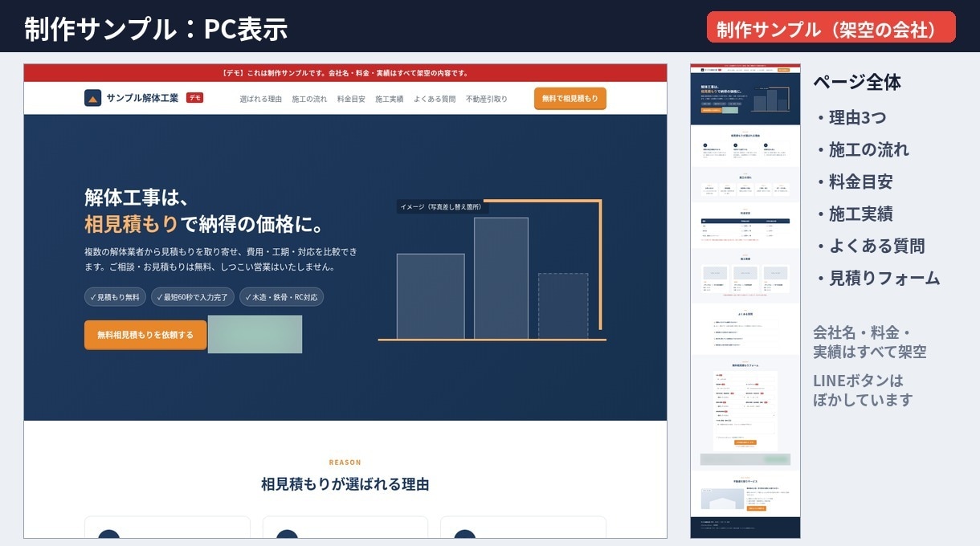Click the 料金目安 bullet in the side list
Viewport: 980px width, 546px height.
coord(853,181)
